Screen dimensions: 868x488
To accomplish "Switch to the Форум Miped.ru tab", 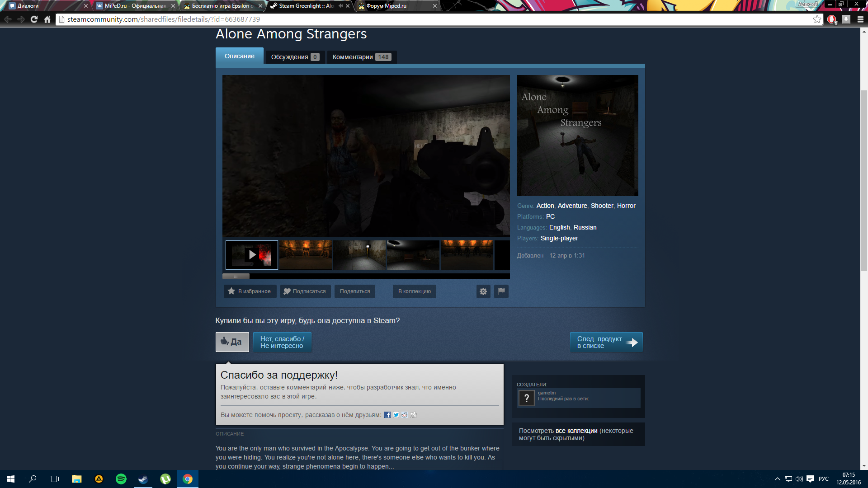I will 397,6.
